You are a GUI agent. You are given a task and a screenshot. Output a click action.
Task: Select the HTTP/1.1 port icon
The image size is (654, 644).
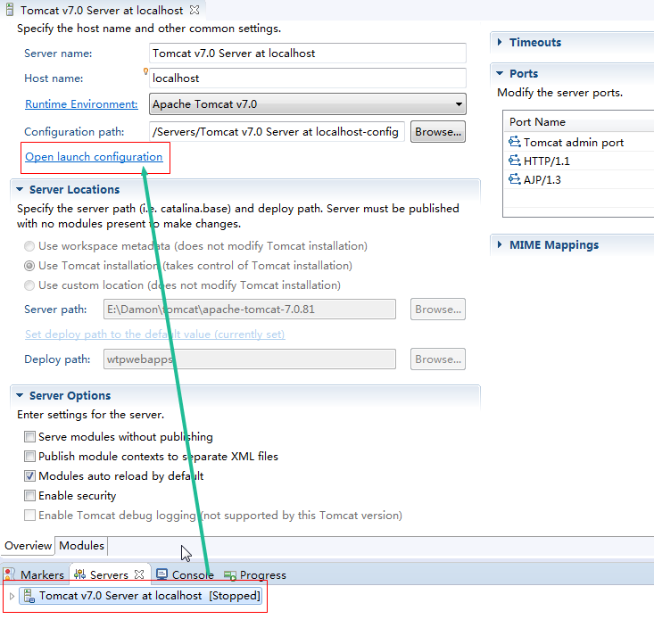click(x=514, y=161)
